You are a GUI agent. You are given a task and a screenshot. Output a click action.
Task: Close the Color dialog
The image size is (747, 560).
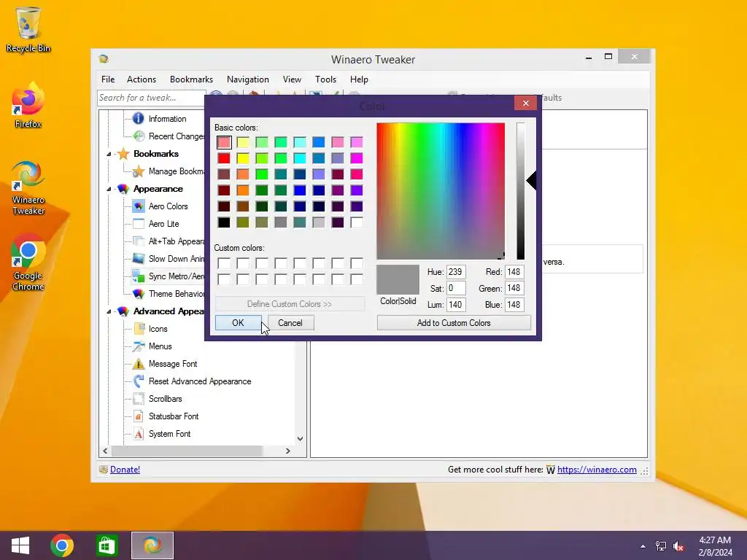click(x=525, y=103)
